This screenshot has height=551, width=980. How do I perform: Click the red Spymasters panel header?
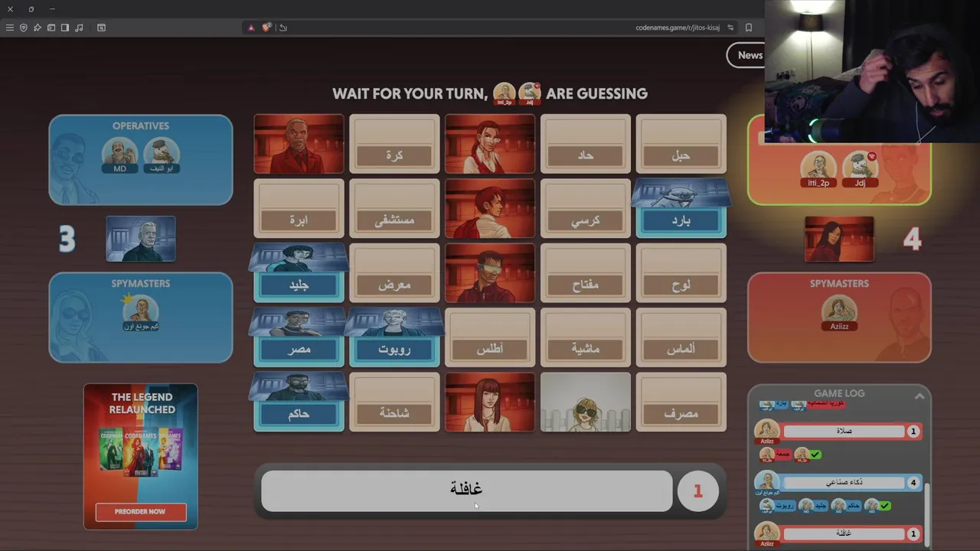(839, 283)
